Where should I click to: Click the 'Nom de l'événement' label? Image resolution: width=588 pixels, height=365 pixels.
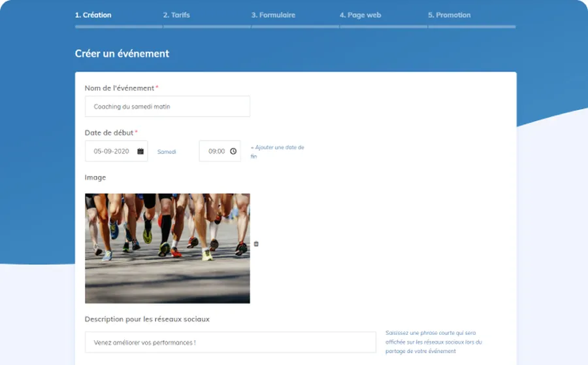pyautogui.click(x=120, y=88)
